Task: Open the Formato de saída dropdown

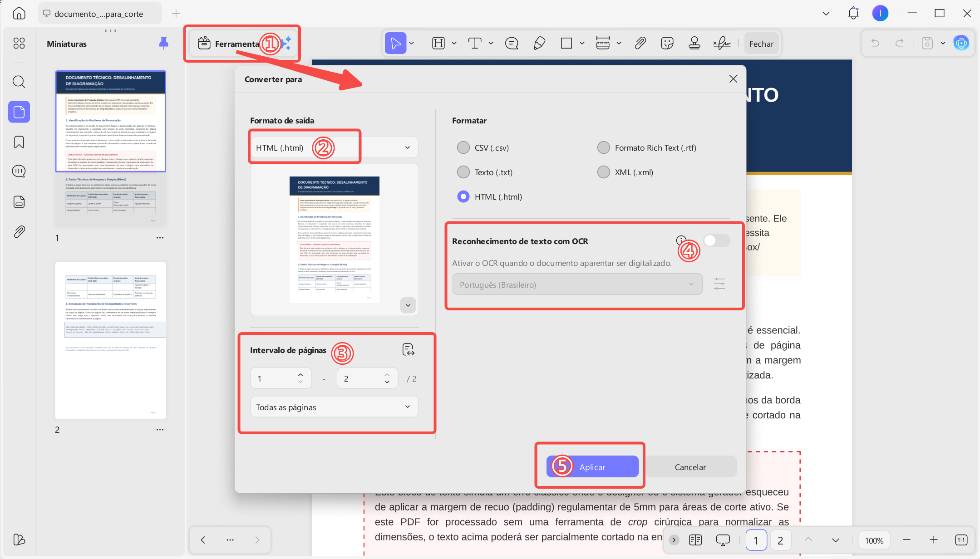Action: [x=334, y=147]
